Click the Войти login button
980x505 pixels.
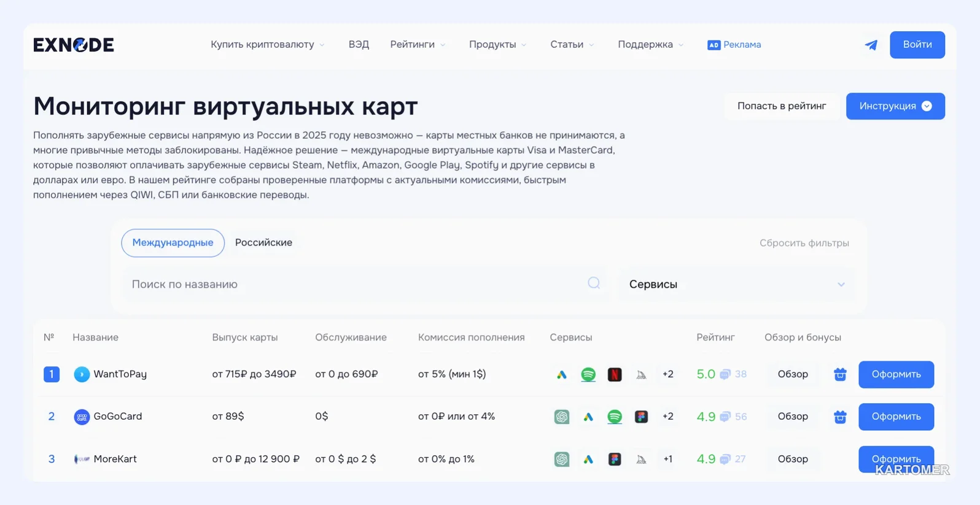(x=917, y=45)
